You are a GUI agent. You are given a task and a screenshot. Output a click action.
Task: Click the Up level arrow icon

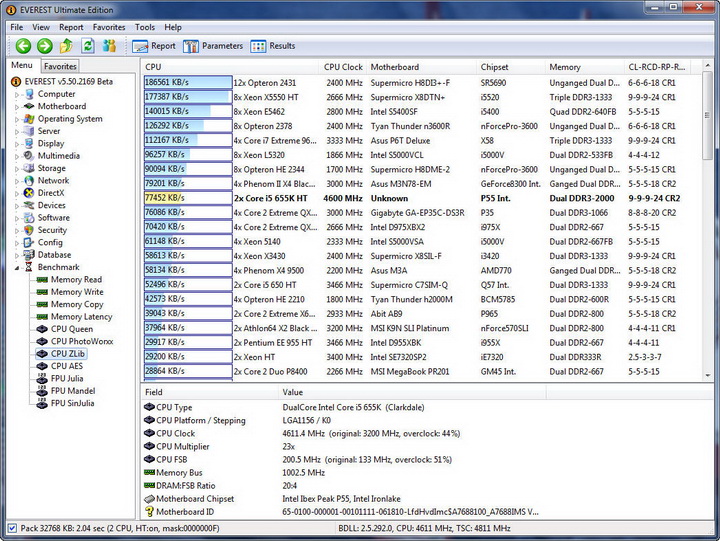66,46
